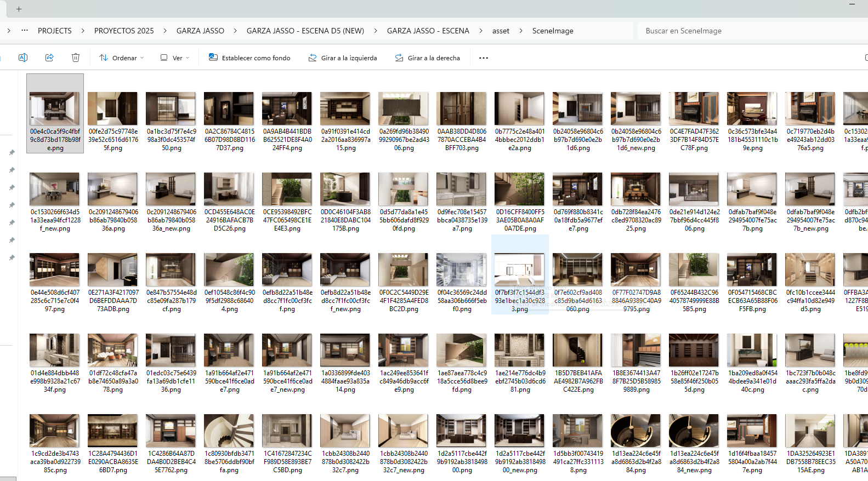The height and width of the screenshot is (481, 868).
Task: Expand the Ver view options dropdown
Action: (175, 58)
